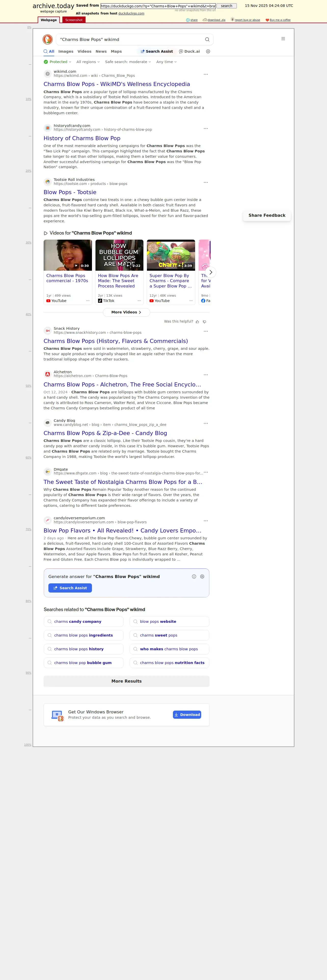Open Charms Blow Pops & Zip-a-Dee link

pos(105,433)
